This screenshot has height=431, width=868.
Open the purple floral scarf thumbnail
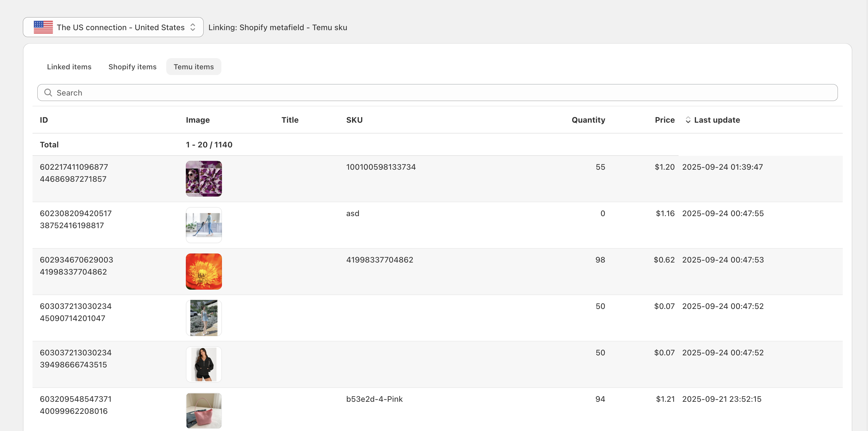pos(204,178)
